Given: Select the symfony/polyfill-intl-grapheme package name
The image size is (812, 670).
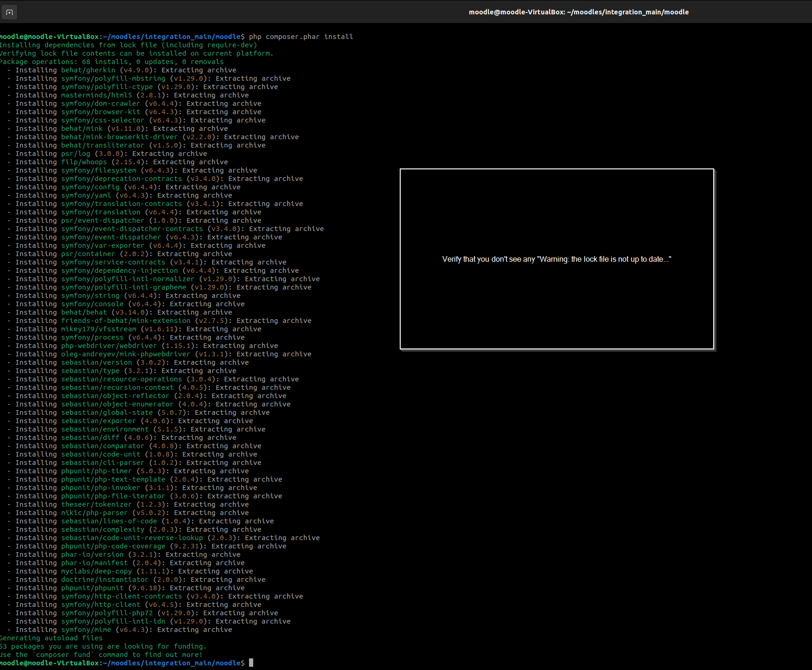Looking at the screenshot, I should [x=124, y=287].
